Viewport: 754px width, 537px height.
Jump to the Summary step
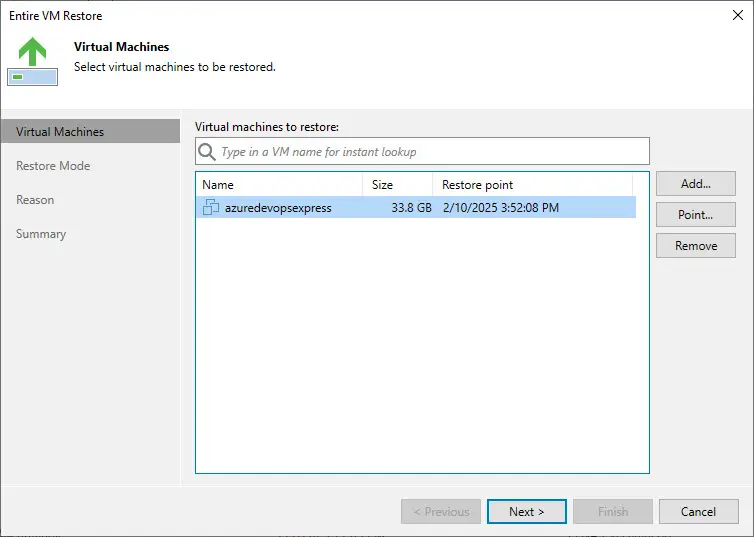coord(41,234)
